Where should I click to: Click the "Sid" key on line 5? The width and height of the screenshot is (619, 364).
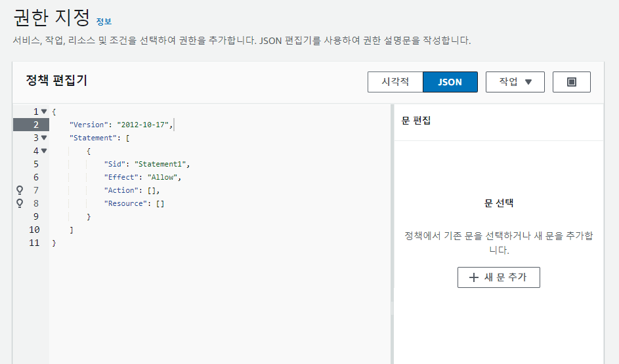(115, 164)
